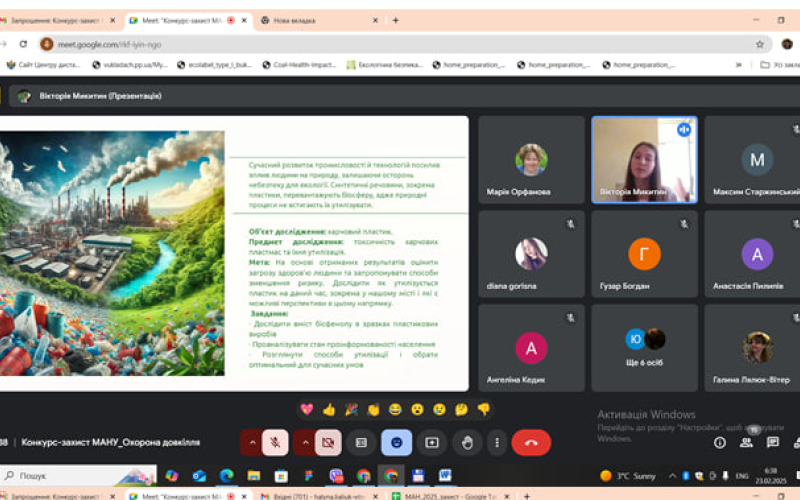
Task: Open Microsoft Store from the taskbar
Action: click(x=281, y=476)
